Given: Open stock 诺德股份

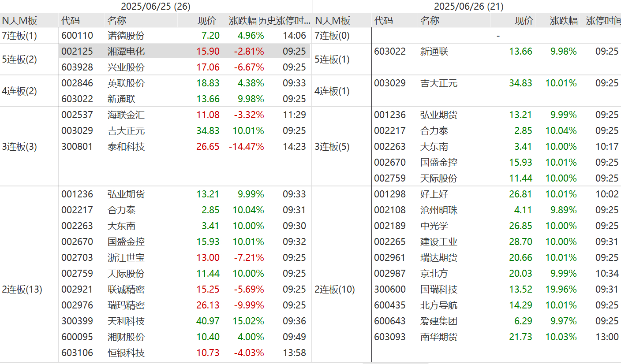Looking at the screenshot, I should click(126, 36).
